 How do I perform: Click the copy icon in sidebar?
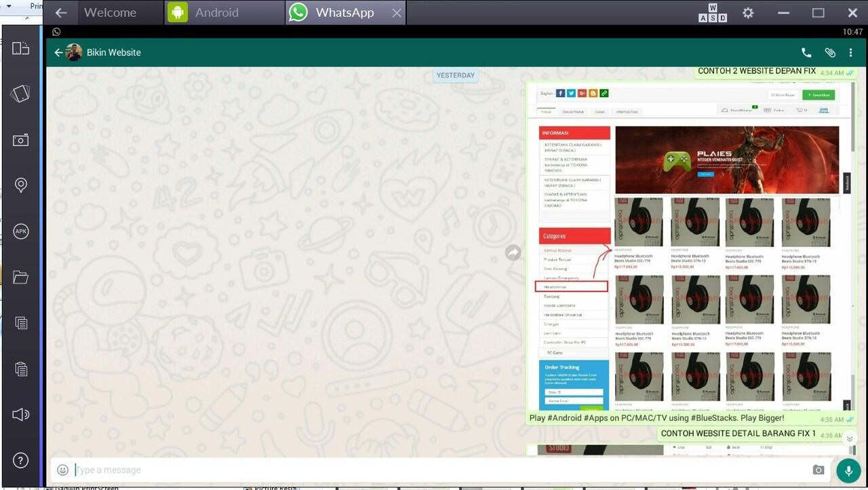[21, 323]
